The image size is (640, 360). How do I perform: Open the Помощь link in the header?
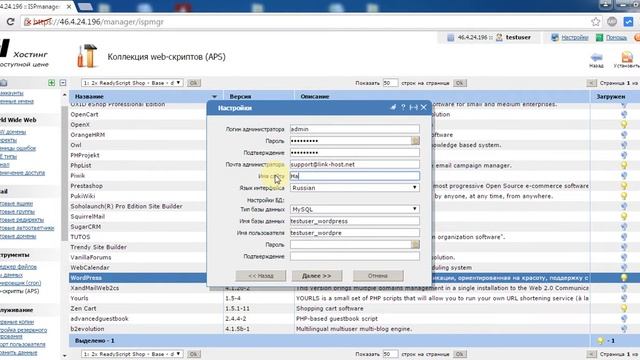(x=616, y=38)
